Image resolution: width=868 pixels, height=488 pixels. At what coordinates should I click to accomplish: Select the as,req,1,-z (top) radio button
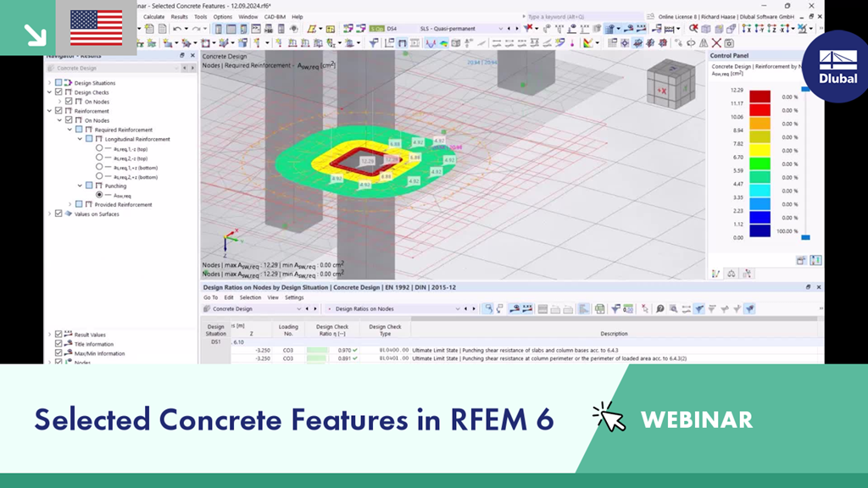(x=100, y=148)
